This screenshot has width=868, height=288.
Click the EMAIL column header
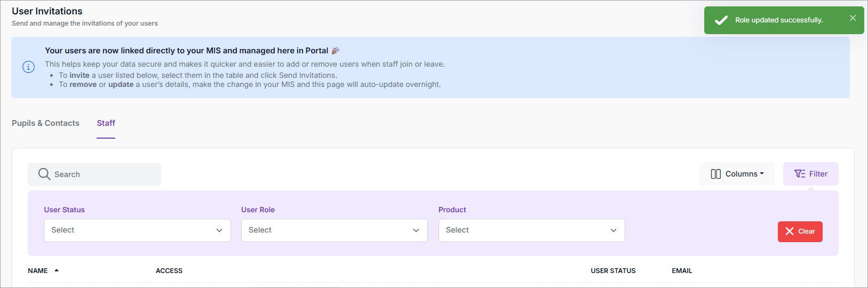[682, 271]
